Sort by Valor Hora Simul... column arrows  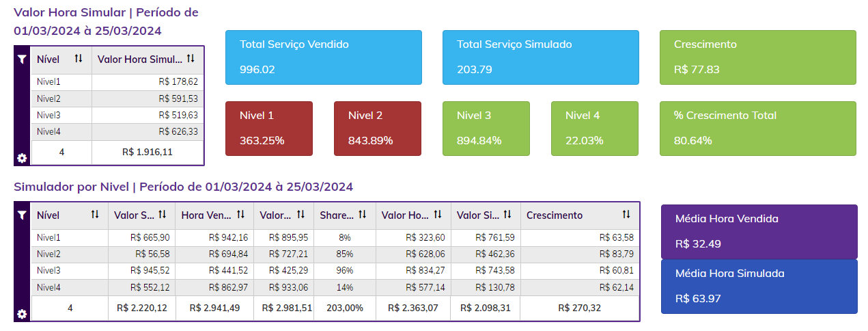click(191, 59)
